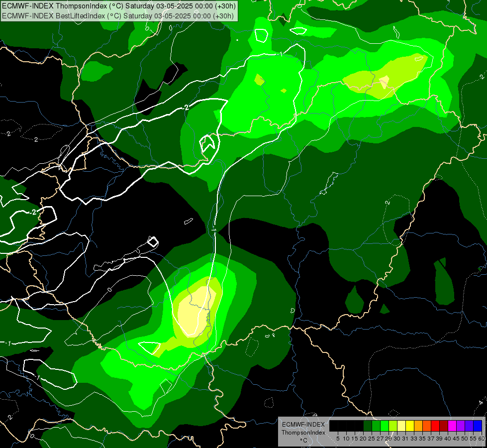The image size is (487, 448).
Task: Click the yellow-green 29–30 legend swatch
Action: [x=393, y=426]
